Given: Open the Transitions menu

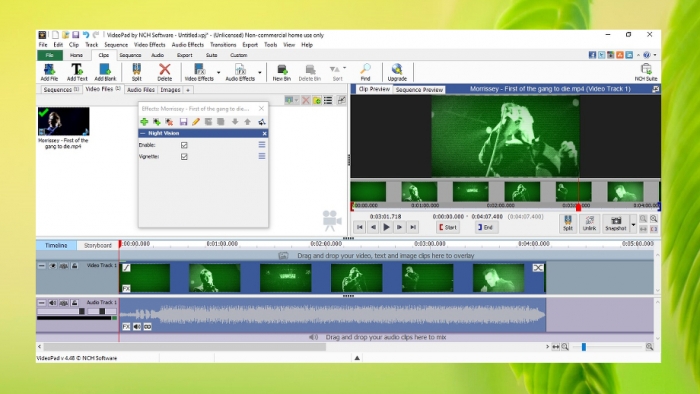Looking at the screenshot, I should (x=223, y=45).
